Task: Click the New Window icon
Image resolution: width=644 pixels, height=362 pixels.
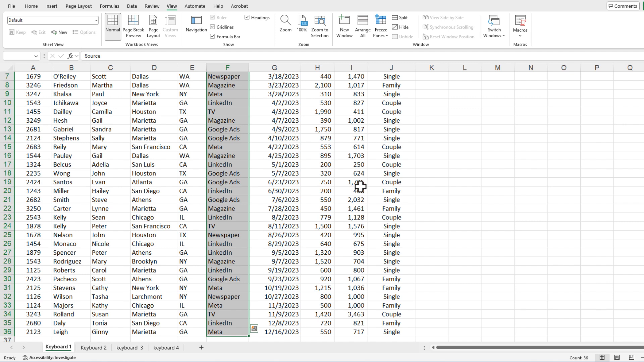Action: click(x=344, y=21)
